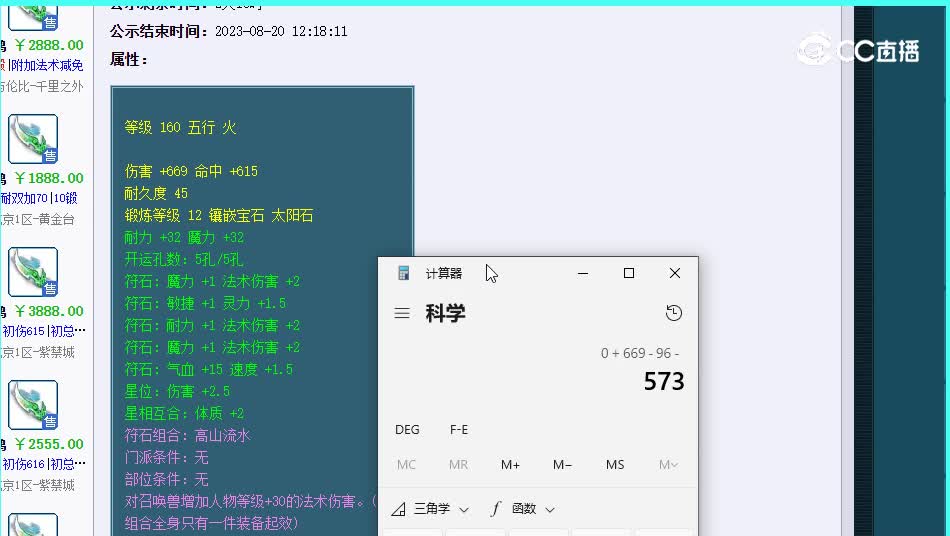Open the Calculator navigation hamburger menu
Screen dimensions: 950x536
402,313
